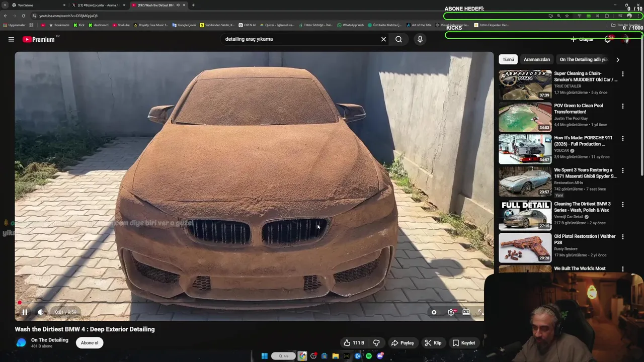644x362 pixels.
Task: Open Super Cleaning Chain-Smoker's thumbnail
Action: pyautogui.click(x=525, y=84)
